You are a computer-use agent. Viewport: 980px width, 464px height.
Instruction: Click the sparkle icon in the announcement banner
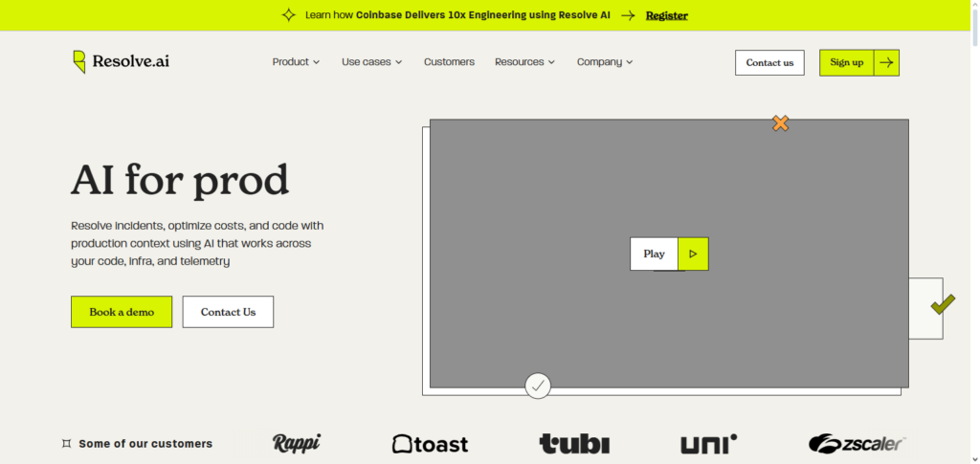tap(288, 15)
